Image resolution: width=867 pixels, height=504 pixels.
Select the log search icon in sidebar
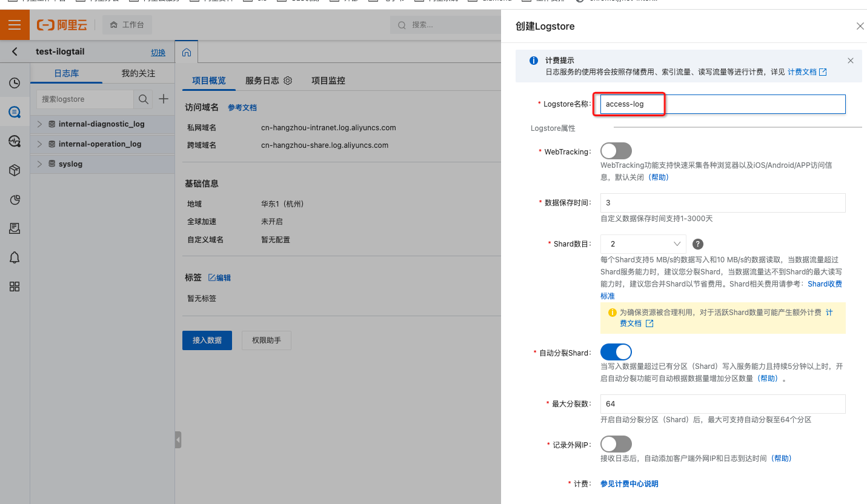point(15,111)
